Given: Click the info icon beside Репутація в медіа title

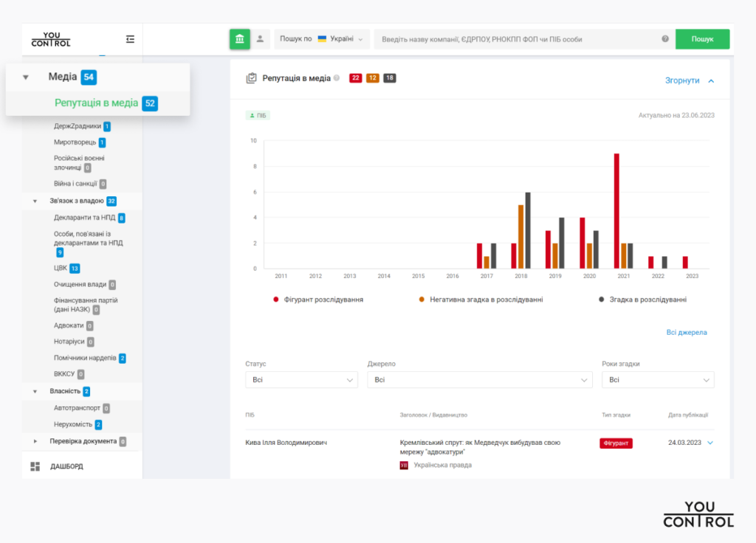Looking at the screenshot, I should [x=337, y=78].
